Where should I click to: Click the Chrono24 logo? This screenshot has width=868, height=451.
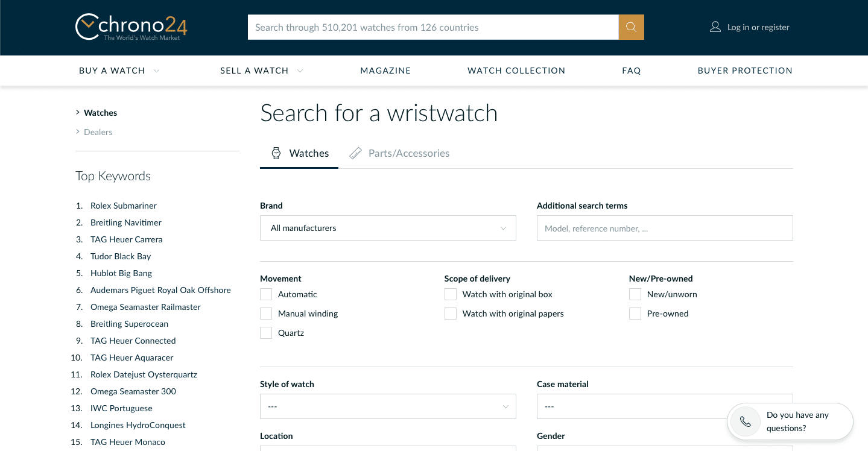coord(131,27)
